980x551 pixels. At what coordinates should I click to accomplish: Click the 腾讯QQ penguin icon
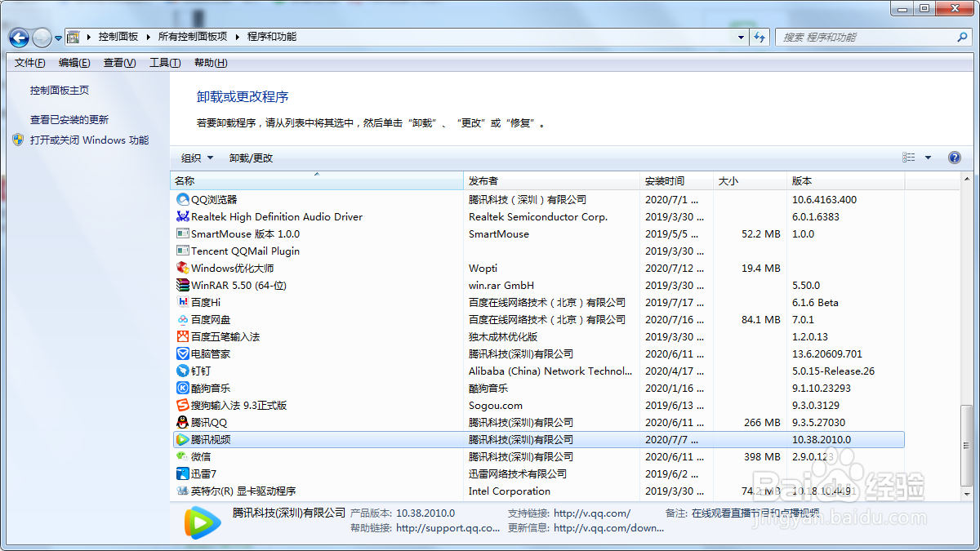[183, 422]
